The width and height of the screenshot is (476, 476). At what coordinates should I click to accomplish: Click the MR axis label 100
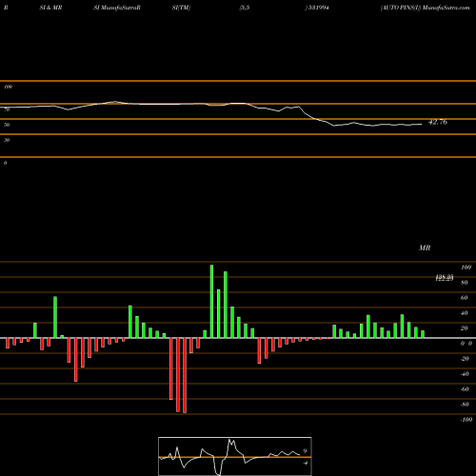tap(466, 268)
